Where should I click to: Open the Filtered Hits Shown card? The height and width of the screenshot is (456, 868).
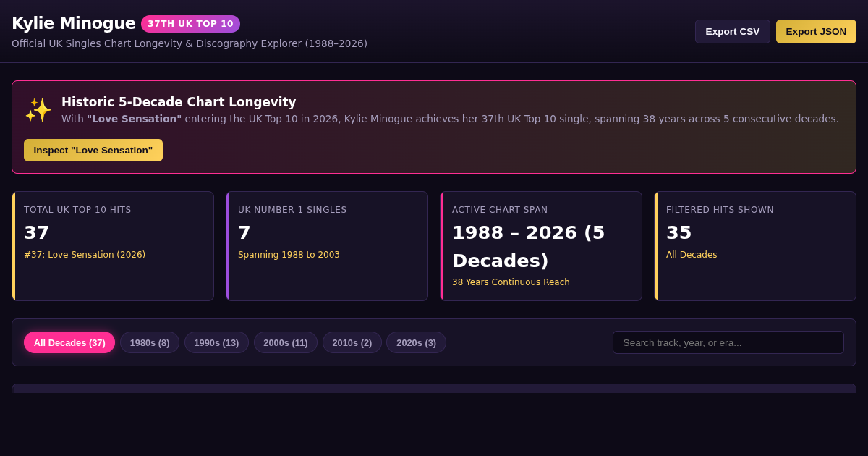tap(755, 246)
